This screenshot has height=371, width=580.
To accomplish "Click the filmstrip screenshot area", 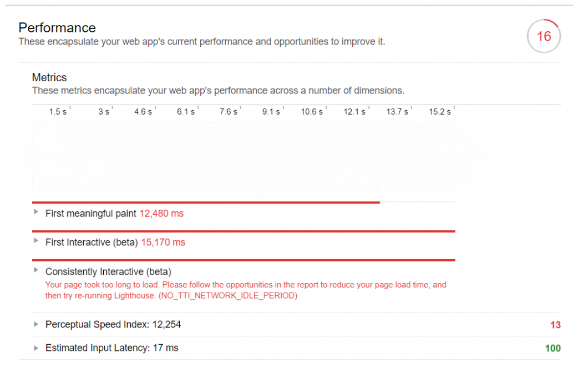I will (x=243, y=155).
